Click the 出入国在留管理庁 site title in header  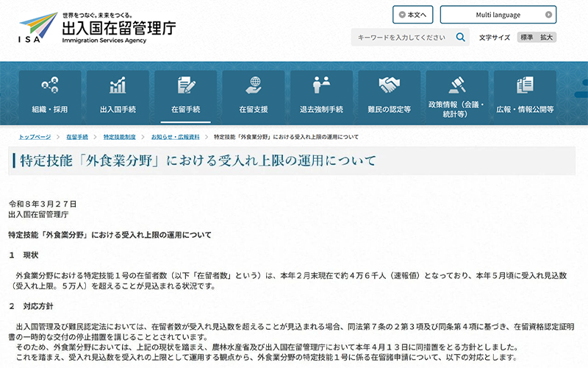(119, 28)
